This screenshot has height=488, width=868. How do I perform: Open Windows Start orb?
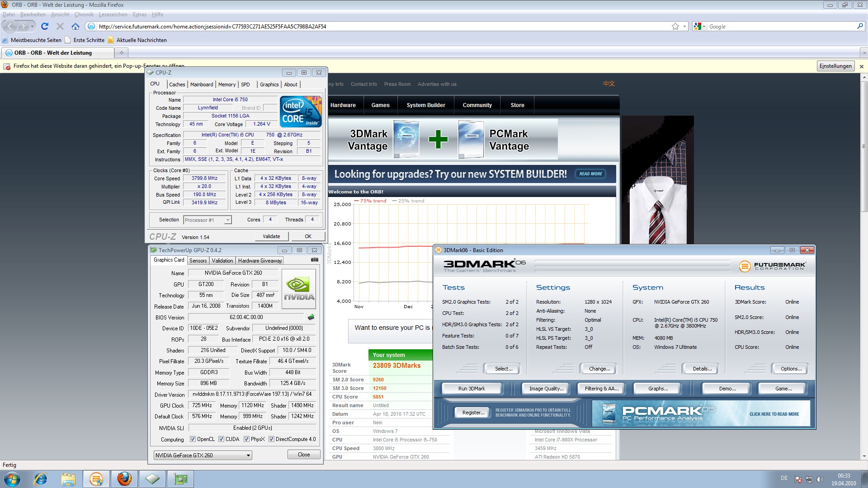point(12,479)
